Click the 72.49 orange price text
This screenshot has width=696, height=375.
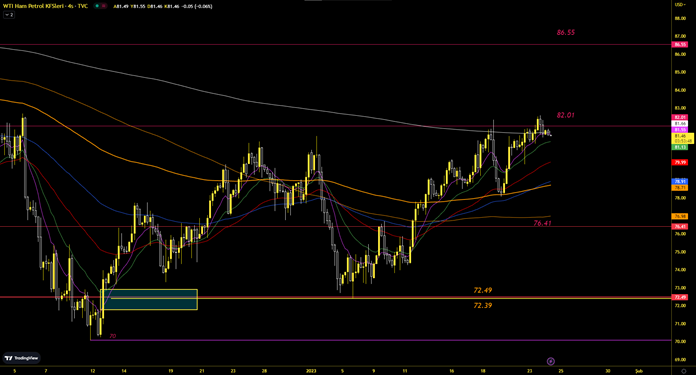pyautogui.click(x=482, y=290)
